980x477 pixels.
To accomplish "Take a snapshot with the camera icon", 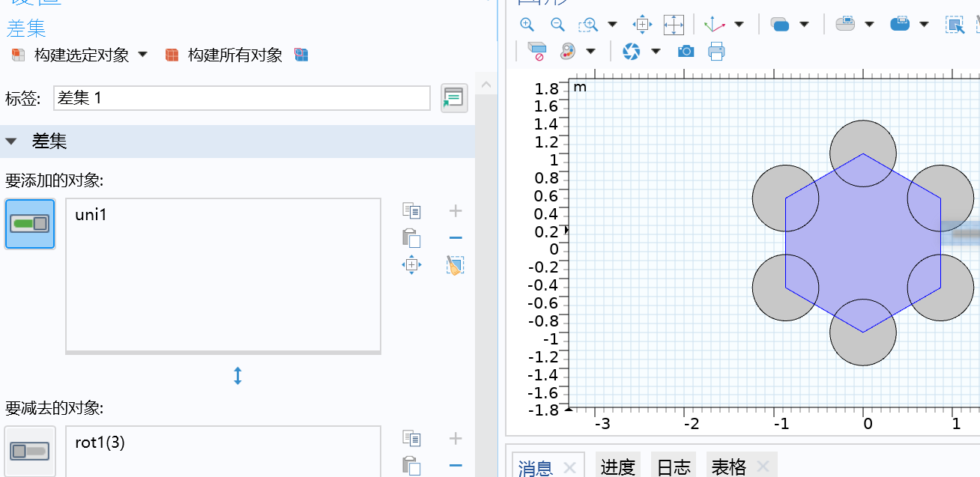I will [686, 51].
